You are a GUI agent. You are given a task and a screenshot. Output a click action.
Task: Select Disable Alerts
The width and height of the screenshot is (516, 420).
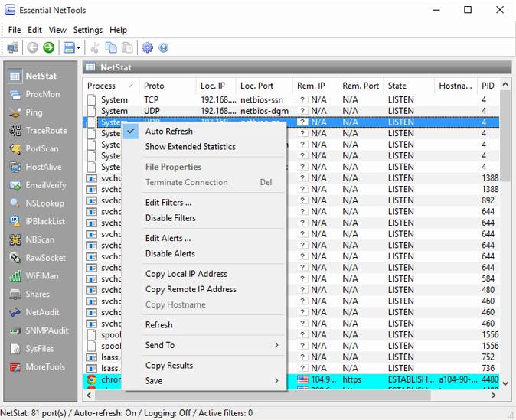[x=204, y=253]
